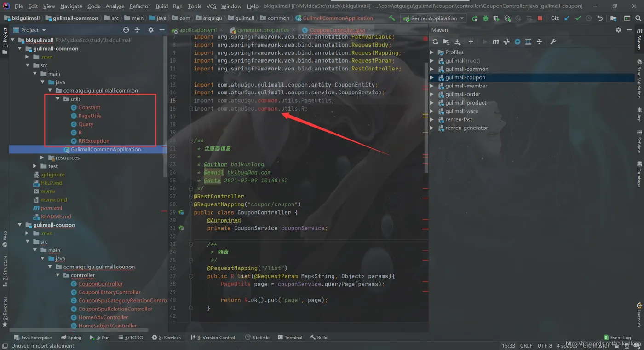Toggle the Favorites tool window side tab
This screenshot has height=350, width=644.
pyautogui.click(x=5, y=312)
